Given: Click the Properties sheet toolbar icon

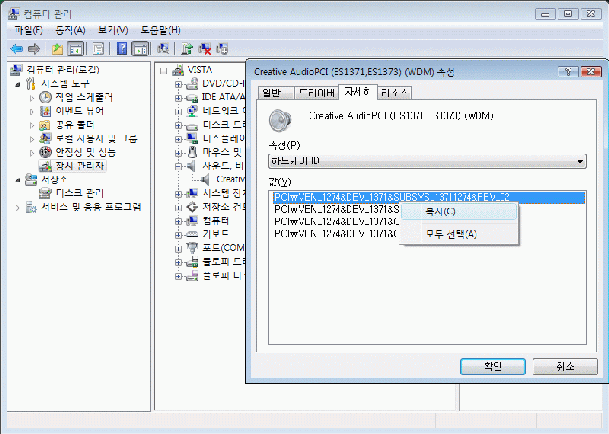Looking at the screenshot, I should (x=98, y=49).
